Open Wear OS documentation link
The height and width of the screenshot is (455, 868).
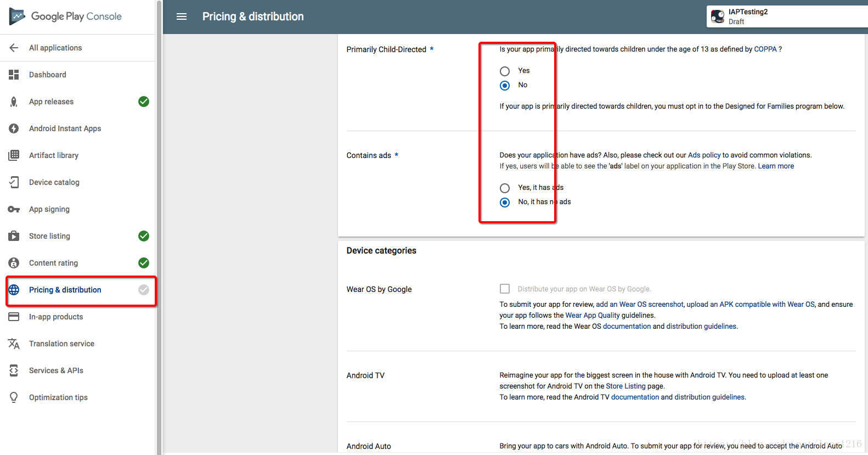click(627, 327)
